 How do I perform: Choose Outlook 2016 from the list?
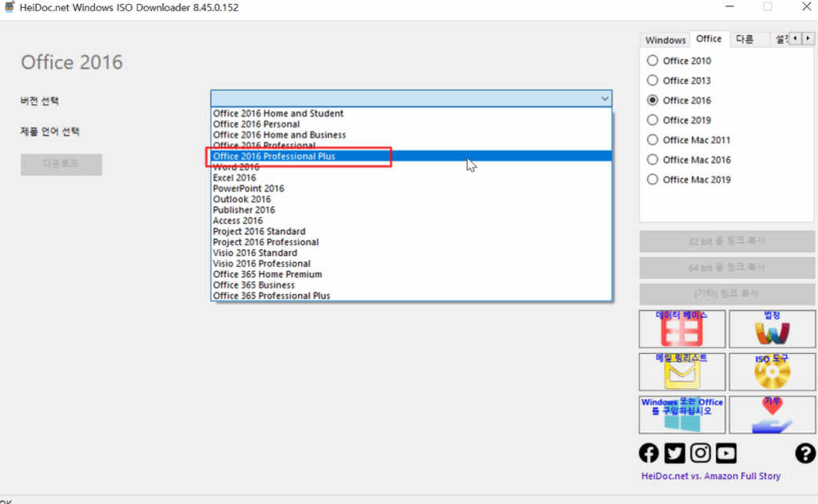tap(411, 200)
